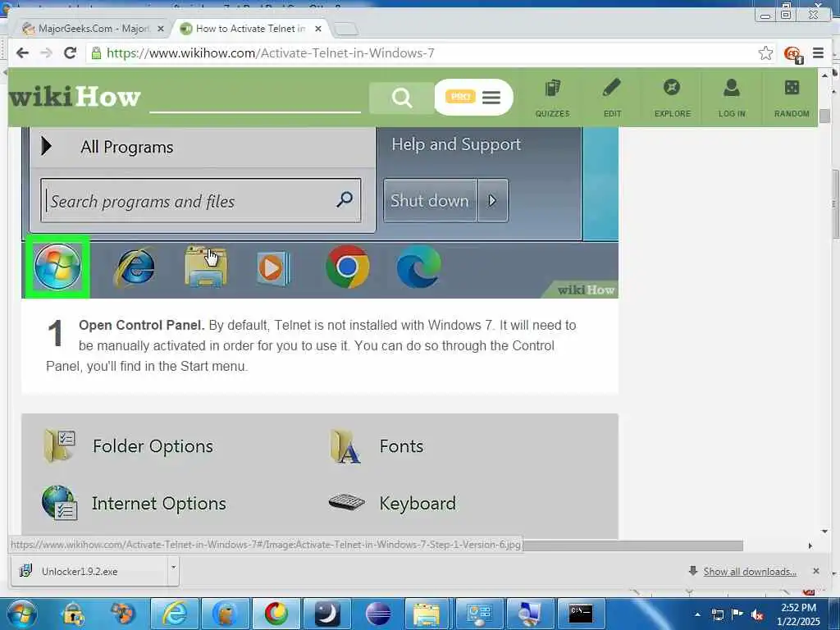Switch to Command Prompt in taskbar
Viewport: 840px width, 630px height.
(581, 614)
